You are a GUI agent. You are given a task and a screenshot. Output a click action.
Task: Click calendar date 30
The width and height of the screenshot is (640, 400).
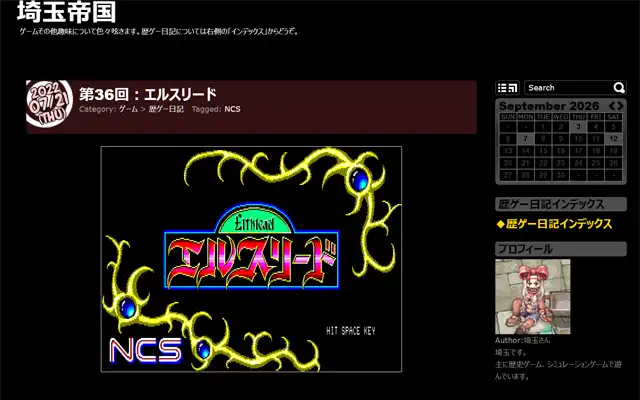[560, 175]
